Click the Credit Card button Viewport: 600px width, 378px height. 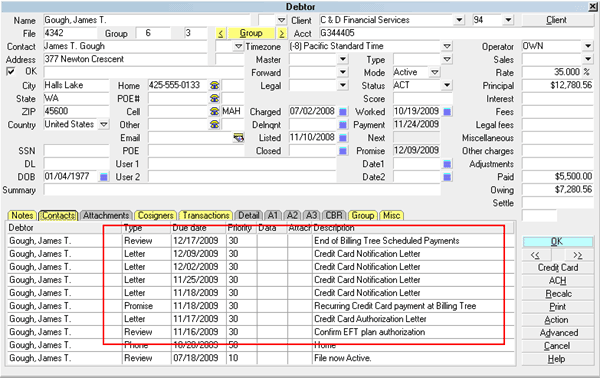558,267
